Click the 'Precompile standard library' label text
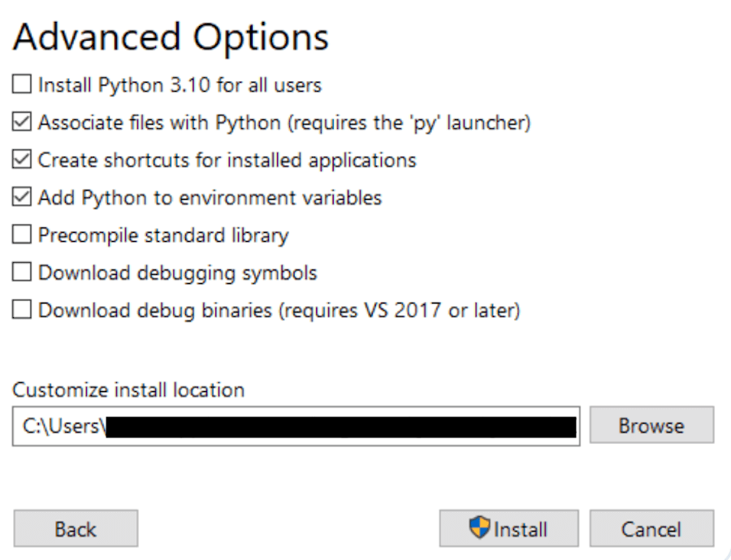The height and width of the screenshot is (560, 731). [163, 235]
